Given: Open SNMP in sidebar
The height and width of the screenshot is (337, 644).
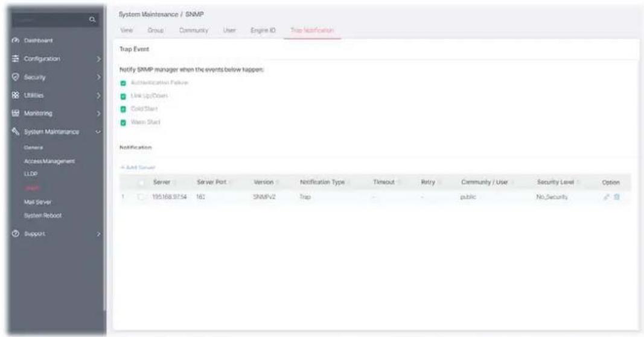Looking at the screenshot, I should [31, 188].
